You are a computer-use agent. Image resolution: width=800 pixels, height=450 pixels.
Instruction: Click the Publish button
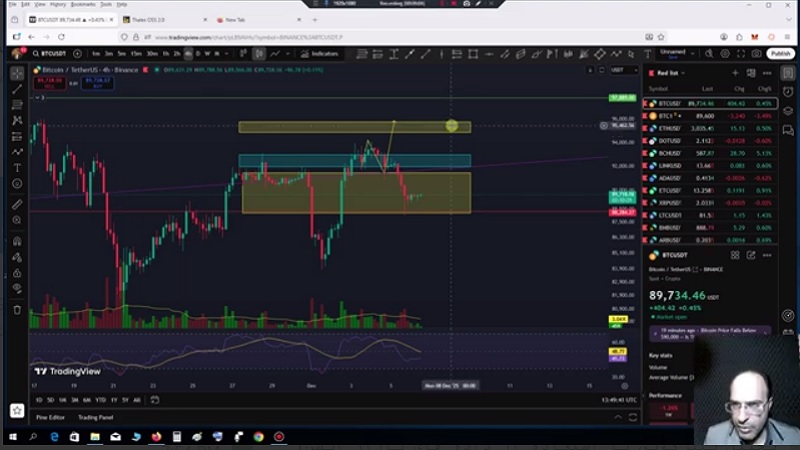[780, 53]
